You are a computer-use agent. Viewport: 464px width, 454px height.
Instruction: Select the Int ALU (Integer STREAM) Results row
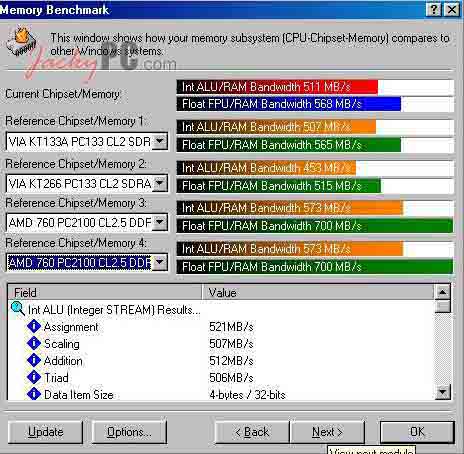point(221,309)
